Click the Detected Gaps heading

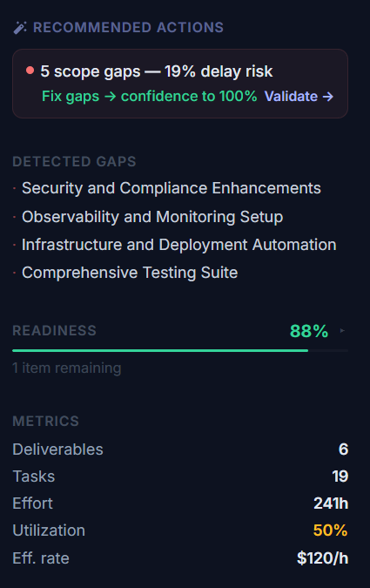[74, 162]
